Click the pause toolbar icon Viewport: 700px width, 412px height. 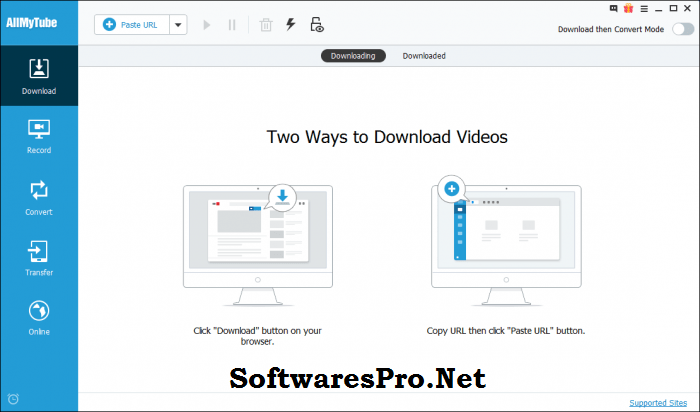232,25
